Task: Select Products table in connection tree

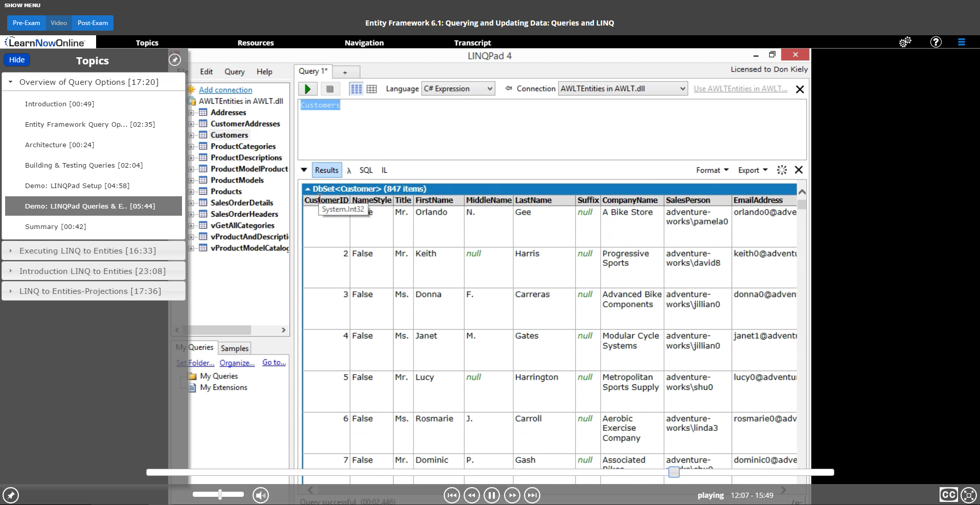Action: point(226,192)
